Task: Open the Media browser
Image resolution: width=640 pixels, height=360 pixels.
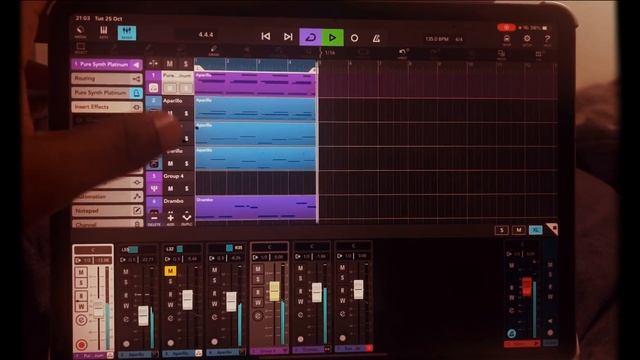Action: tap(80, 32)
